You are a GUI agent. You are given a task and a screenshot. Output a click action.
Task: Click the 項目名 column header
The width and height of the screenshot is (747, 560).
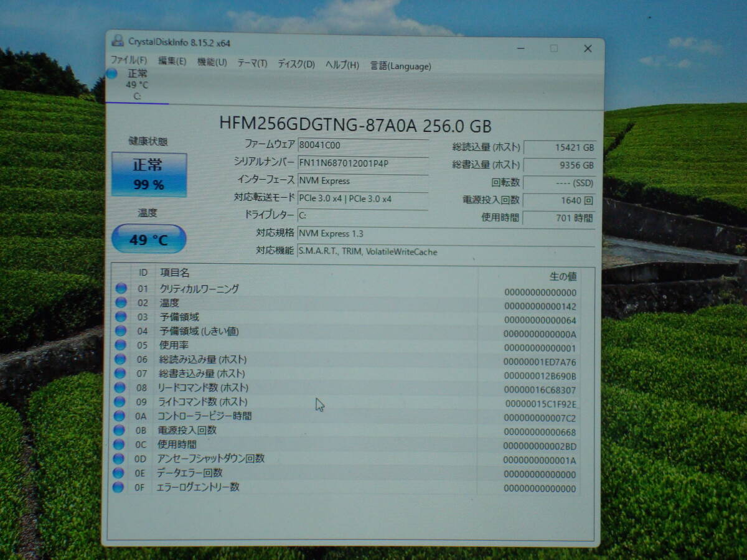(175, 273)
